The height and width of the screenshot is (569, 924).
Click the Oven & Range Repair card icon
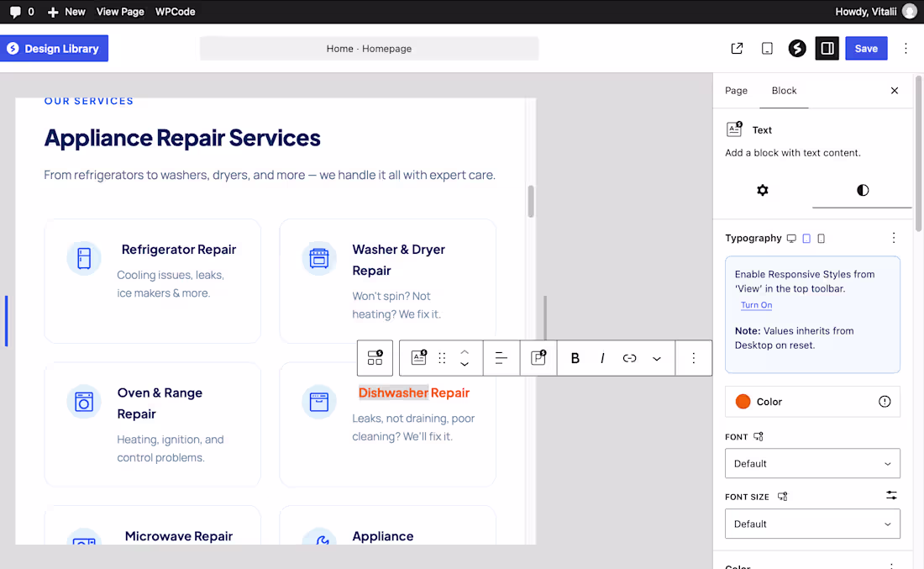point(84,402)
